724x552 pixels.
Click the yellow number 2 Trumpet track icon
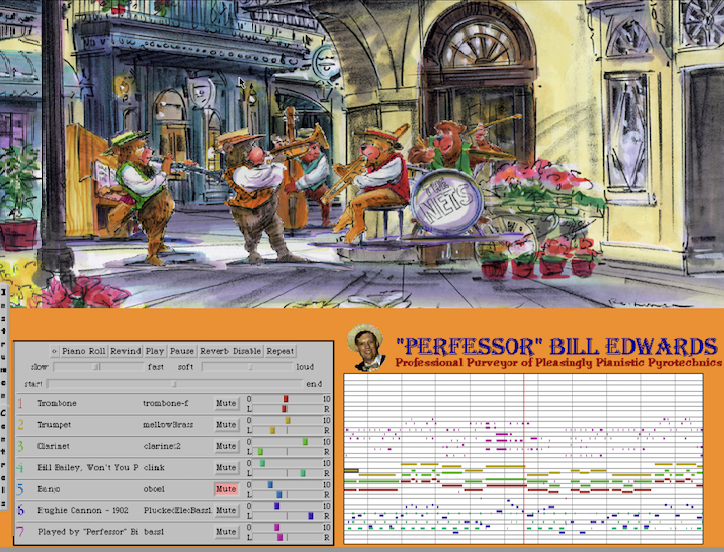(x=19, y=425)
